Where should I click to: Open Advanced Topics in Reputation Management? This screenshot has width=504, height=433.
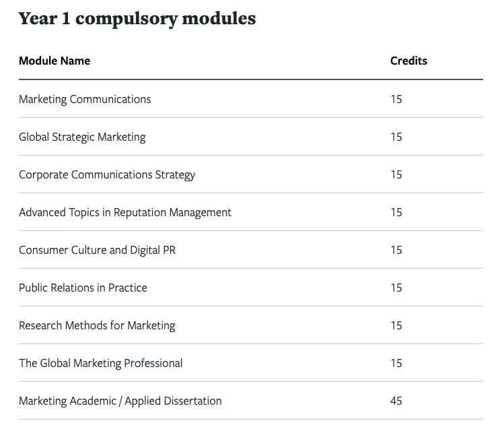pyautogui.click(x=125, y=212)
